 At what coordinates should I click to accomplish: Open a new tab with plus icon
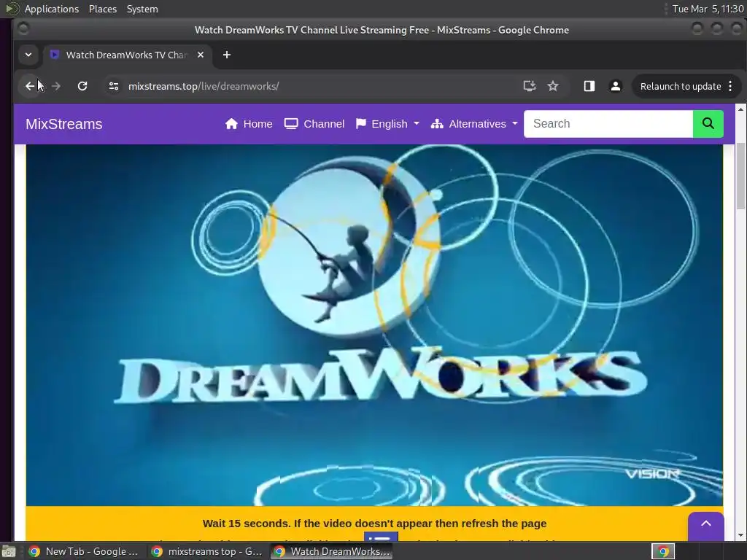227,55
